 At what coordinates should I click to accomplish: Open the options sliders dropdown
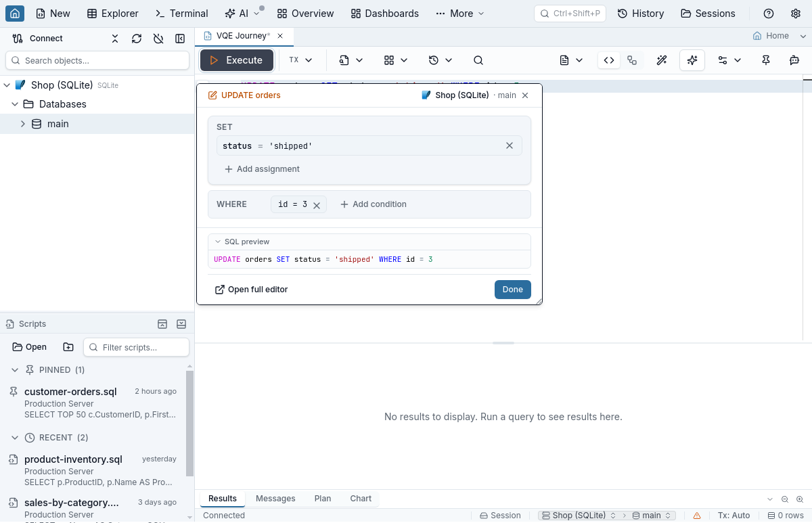tap(729, 60)
